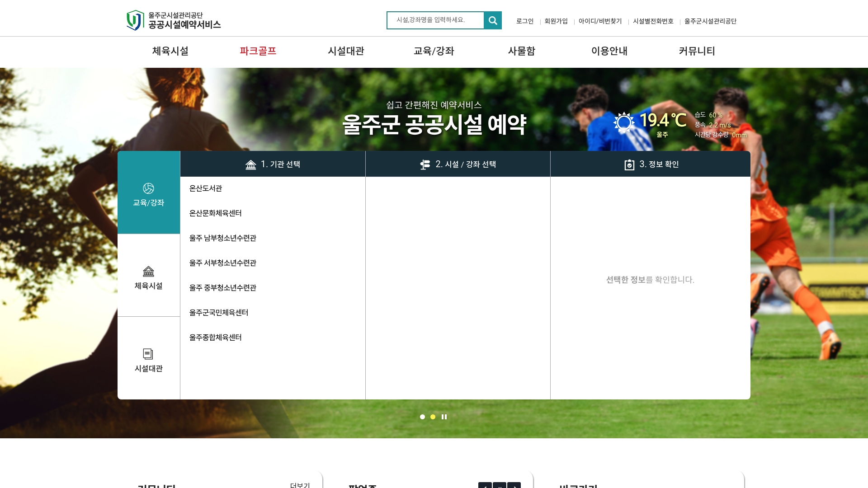Click the 시설별전화번호 link
Image resolution: width=868 pixels, height=488 pixels.
coord(653,21)
